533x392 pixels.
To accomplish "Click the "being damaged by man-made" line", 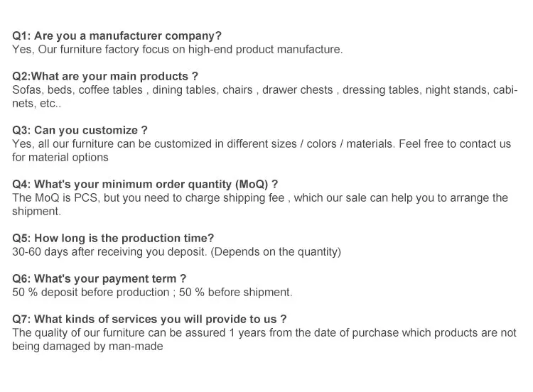I will (87, 347).
